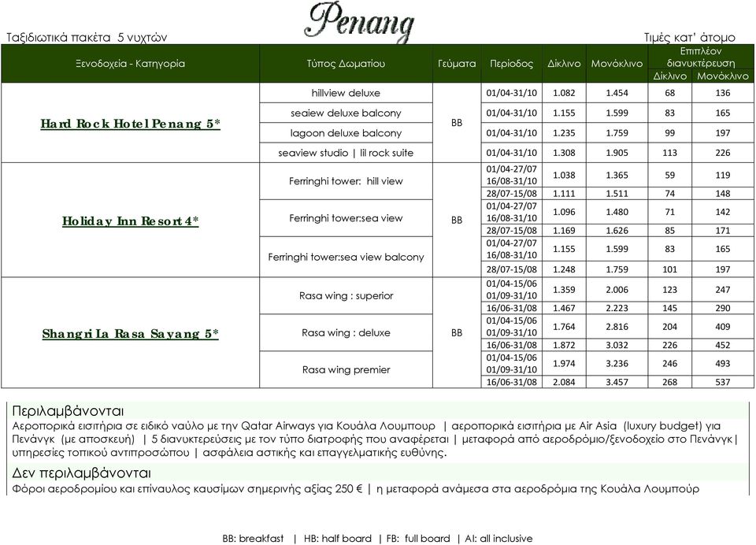Click the 3.032 single price cell
The image size is (756, 545).
tap(617, 345)
